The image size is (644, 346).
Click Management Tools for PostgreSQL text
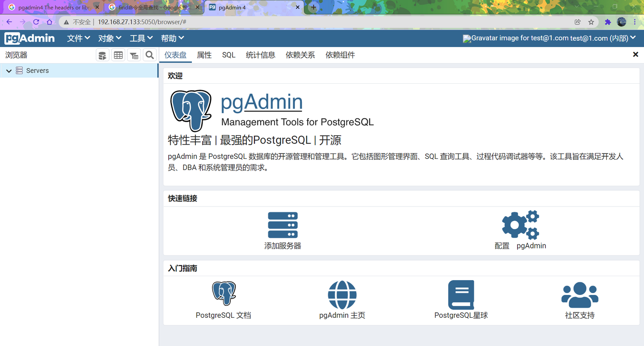[x=297, y=122]
